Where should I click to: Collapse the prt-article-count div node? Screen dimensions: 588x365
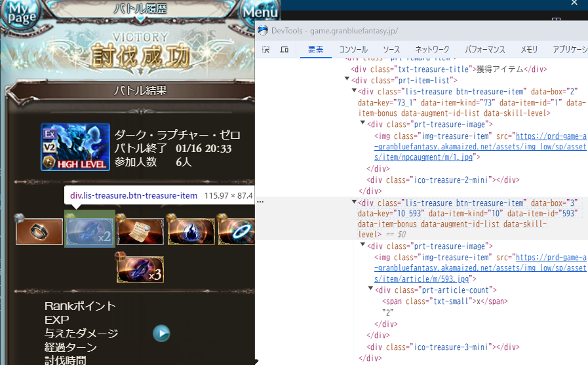click(370, 288)
